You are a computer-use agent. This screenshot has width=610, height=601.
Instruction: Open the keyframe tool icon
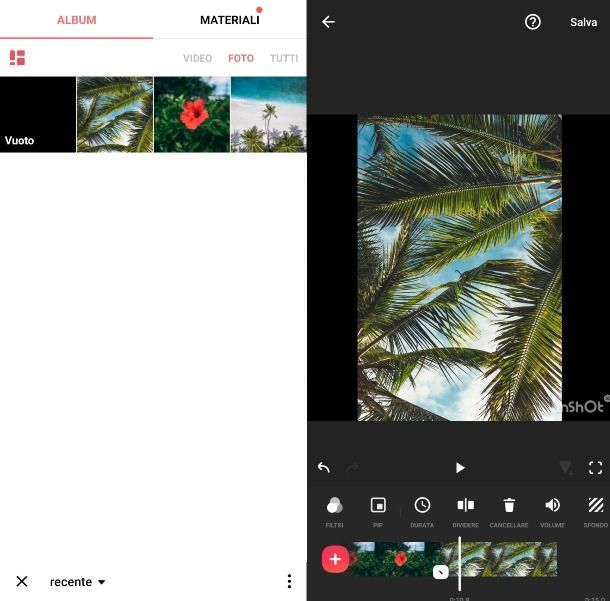565,468
